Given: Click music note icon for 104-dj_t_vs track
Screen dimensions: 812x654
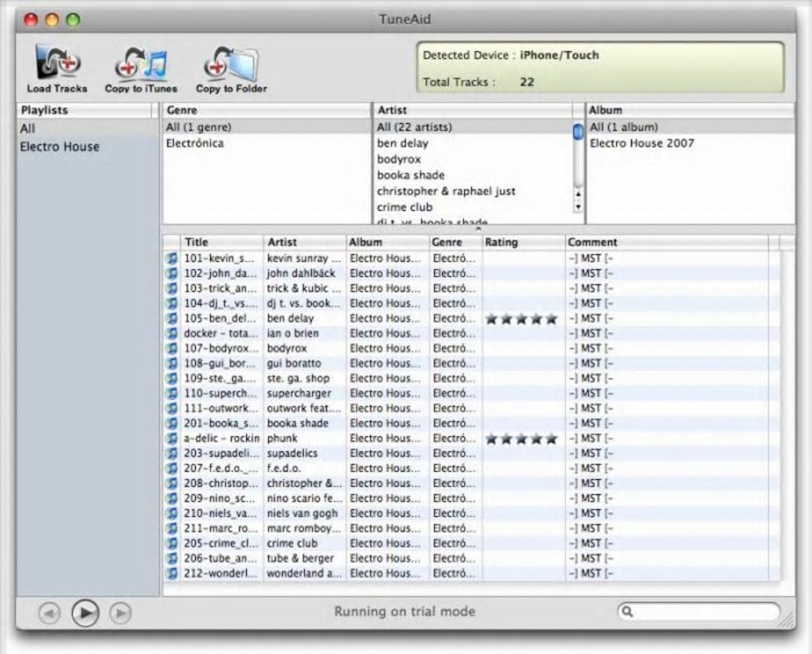Looking at the screenshot, I should tap(171, 303).
